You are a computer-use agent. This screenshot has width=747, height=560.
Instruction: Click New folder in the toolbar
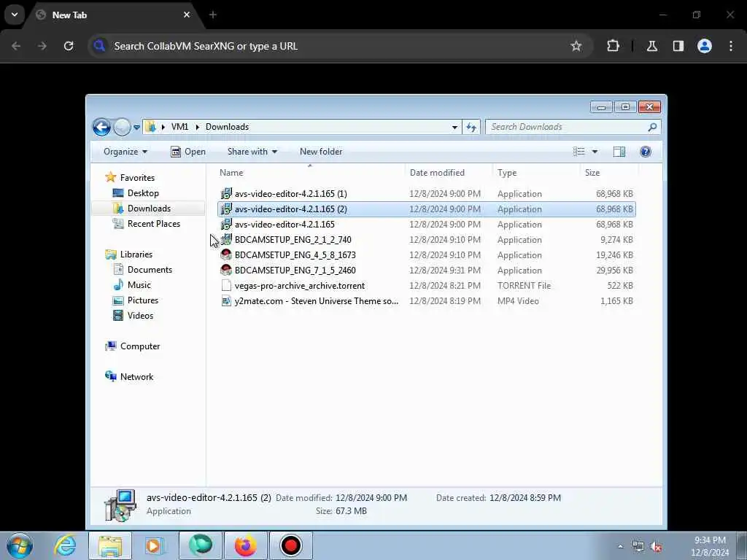coord(321,152)
